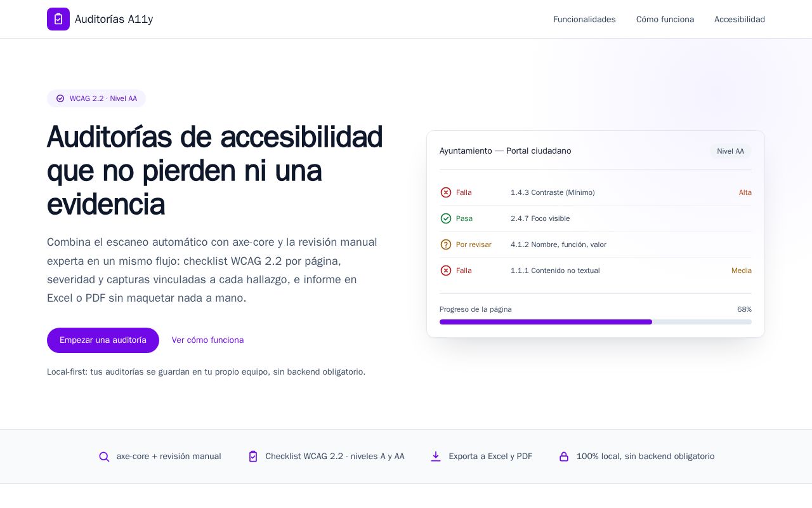812x508 pixels.
Task: Click the WCAG 2.2 · Nivel AA pill
Action: click(x=96, y=98)
